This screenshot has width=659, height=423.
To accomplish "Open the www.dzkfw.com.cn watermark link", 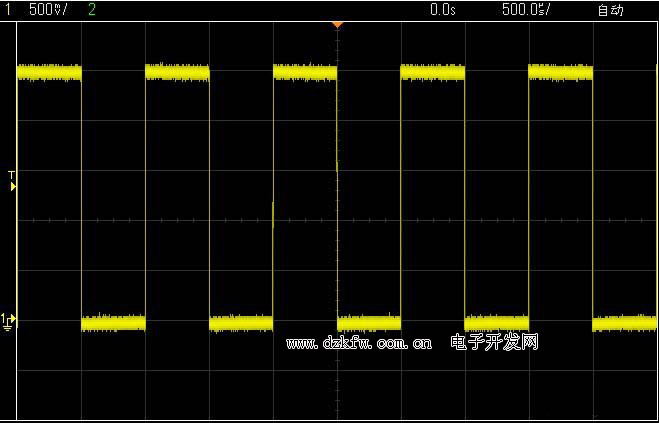I will (x=359, y=343).
